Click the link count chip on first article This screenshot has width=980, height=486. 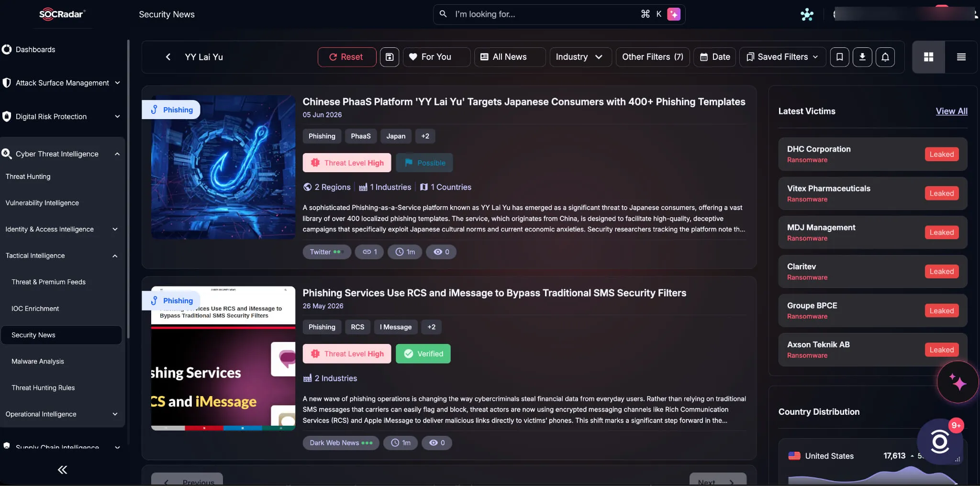pos(369,252)
